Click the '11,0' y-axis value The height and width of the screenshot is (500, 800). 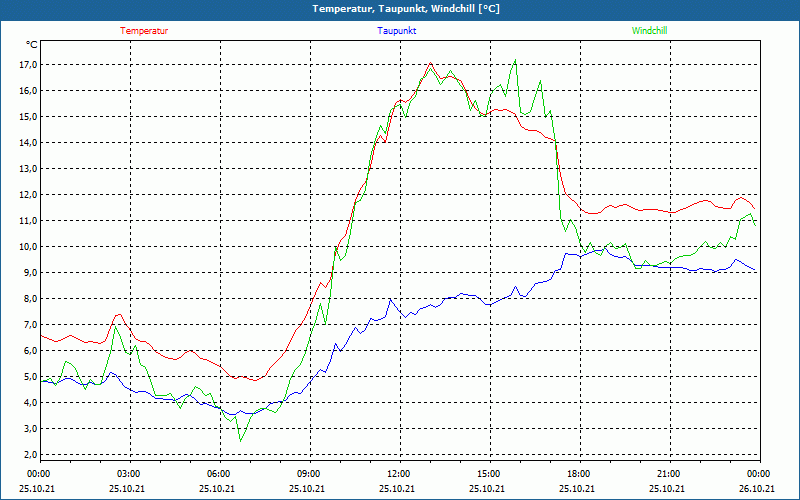click(28, 221)
